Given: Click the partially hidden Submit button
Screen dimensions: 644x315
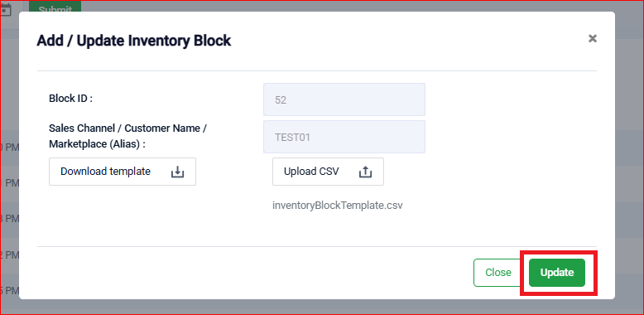Looking at the screenshot, I should click(x=55, y=6).
